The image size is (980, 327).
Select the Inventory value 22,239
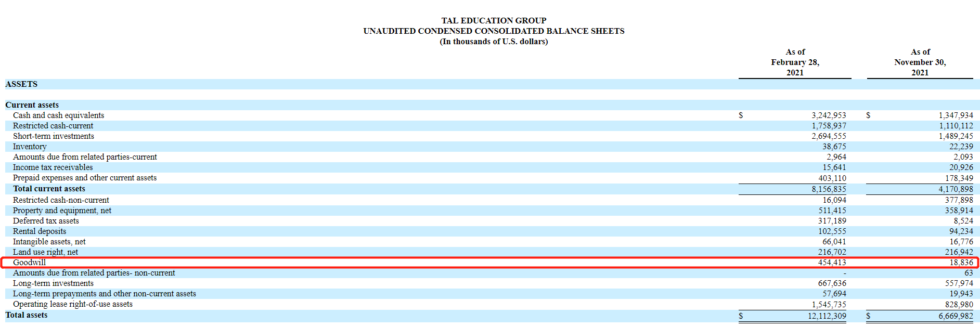[x=961, y=147]
